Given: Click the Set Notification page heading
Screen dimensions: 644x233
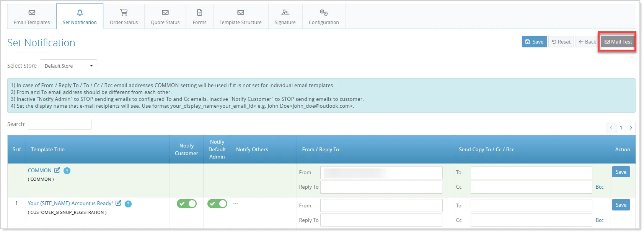Looking at the screenshot, I should tap(41, 43).
